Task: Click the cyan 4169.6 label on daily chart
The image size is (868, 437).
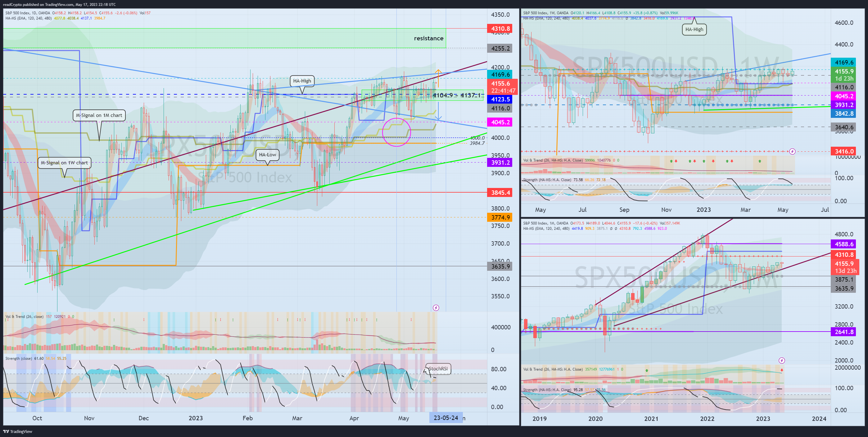Action: [x=500, y=74]
